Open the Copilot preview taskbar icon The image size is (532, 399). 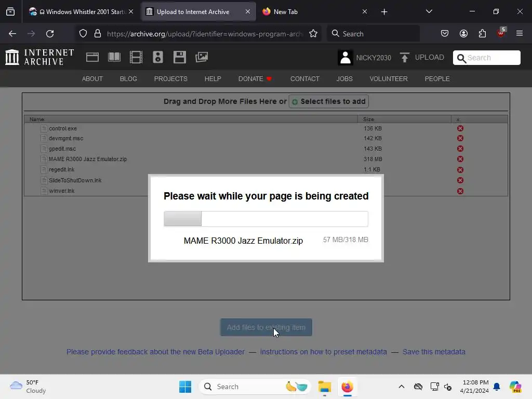515,387
